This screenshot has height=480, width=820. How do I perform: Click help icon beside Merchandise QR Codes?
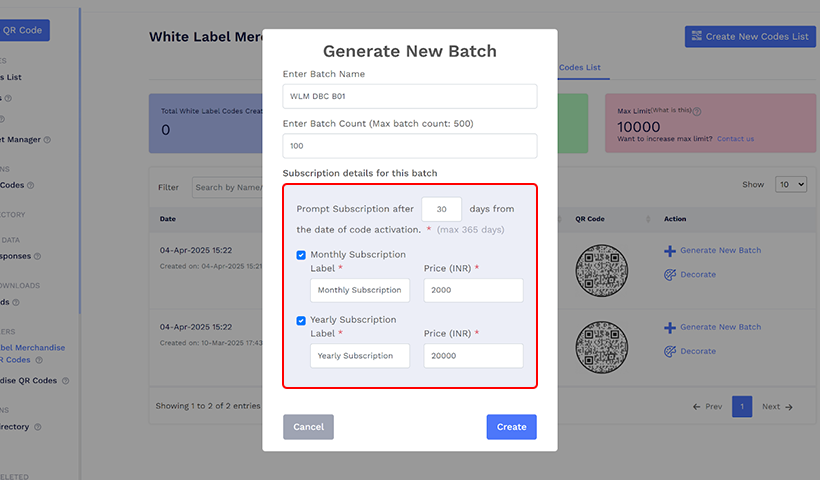[65, 381]
